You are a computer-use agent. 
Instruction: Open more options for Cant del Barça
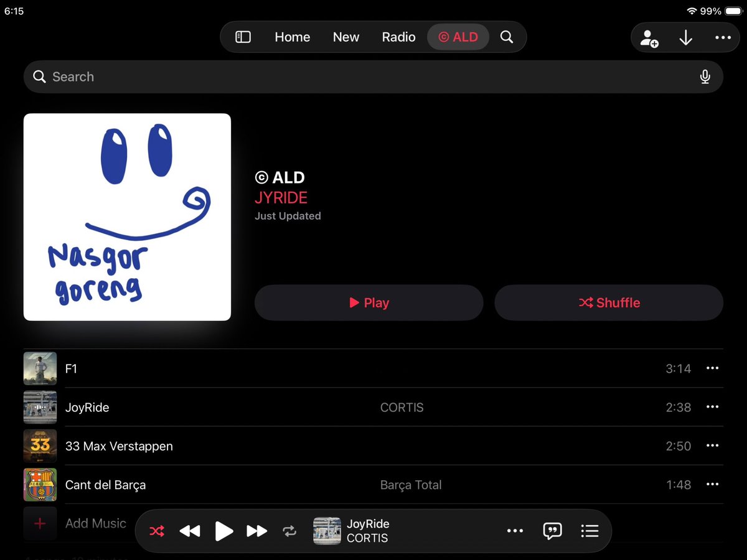tap(712, 485)
